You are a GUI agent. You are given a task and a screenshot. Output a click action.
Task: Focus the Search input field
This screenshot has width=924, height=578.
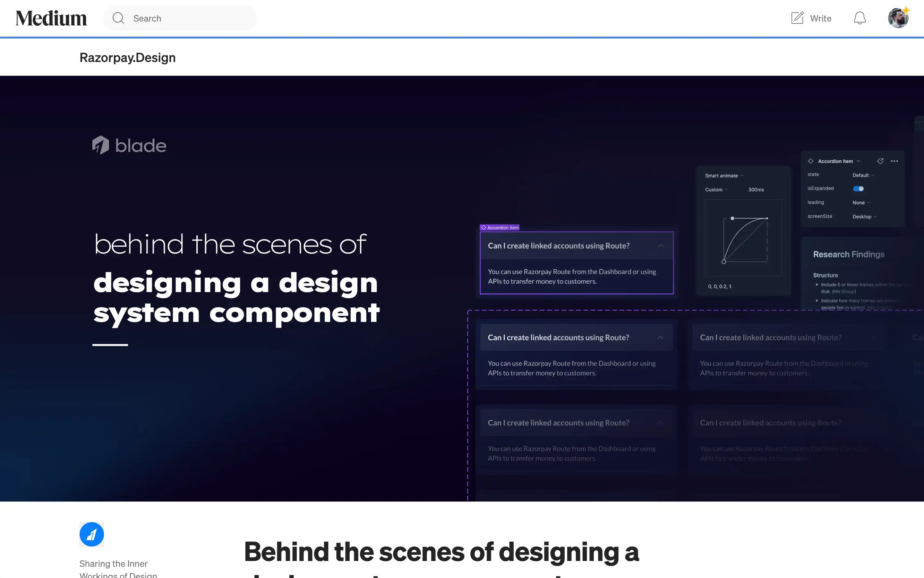180,18
